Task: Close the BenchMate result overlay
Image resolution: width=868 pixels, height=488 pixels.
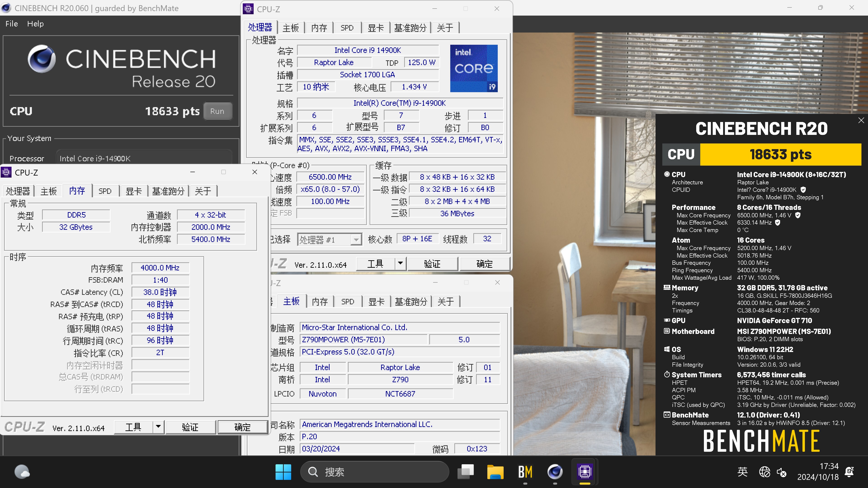Action: click(861, 120)
